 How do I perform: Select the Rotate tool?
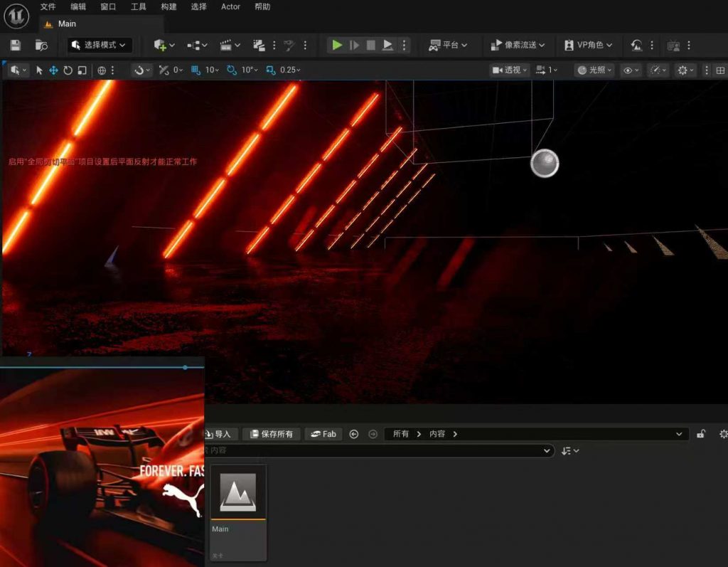point(68,70)
